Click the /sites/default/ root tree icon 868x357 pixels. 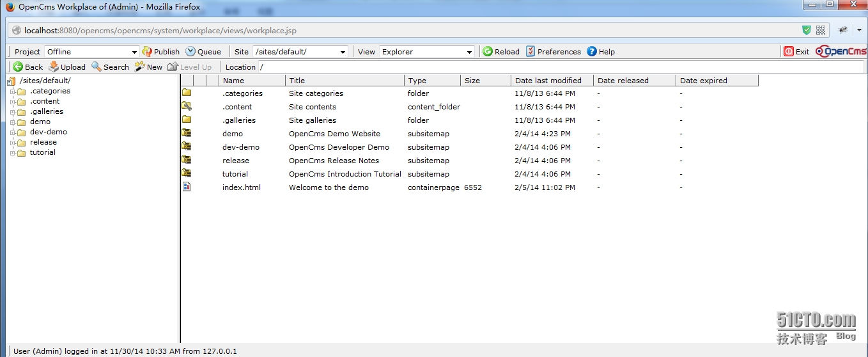pyautogui.click(x=12, y=81)
